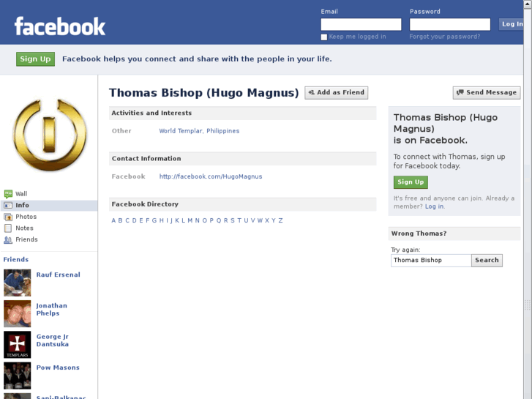The width and height of the screenshot is (532, 399).
Task: Open Rauf Ersenal's name link
Action: point(59,275)
